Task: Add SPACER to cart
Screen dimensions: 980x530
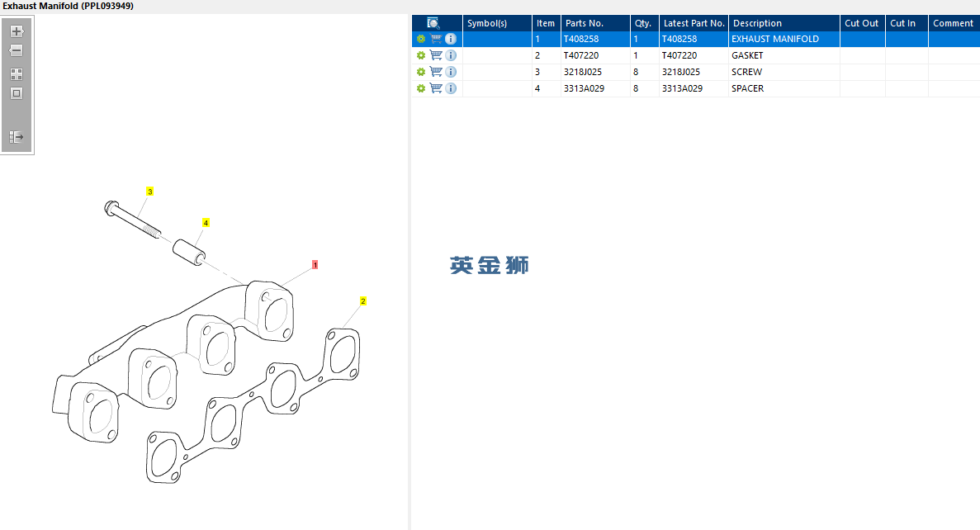Action: [436, 88]
